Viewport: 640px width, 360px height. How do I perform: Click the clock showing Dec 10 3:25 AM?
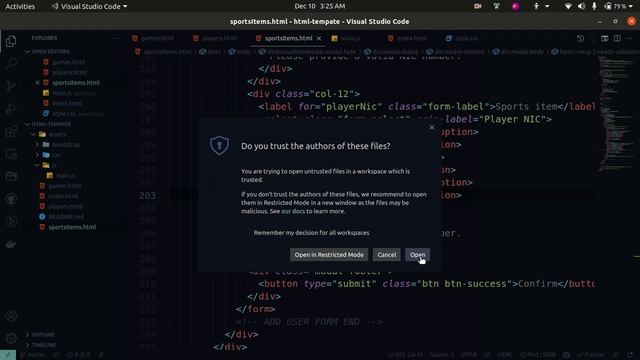click(x=320, y=6)
